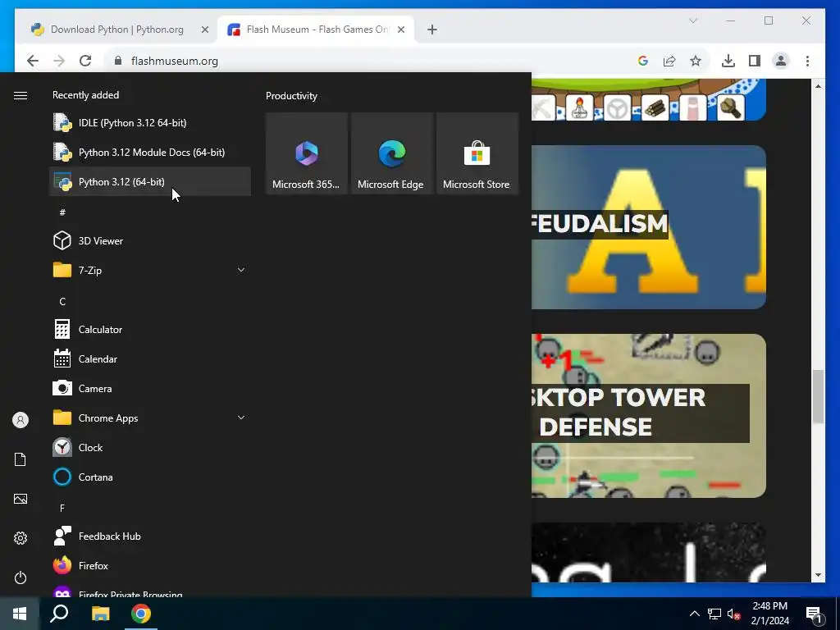Screen dimensions: 840x630
Task: Open Settings gear in Start sidebar
Action: click(21, 538)
